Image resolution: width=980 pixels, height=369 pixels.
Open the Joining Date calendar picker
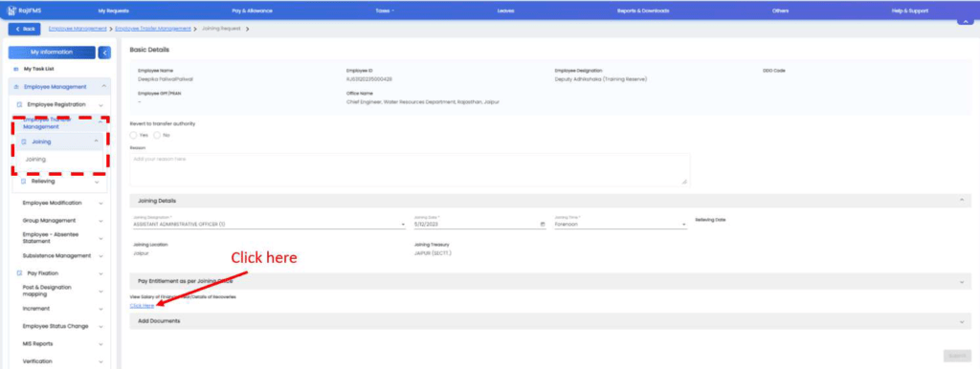pyautogui.click(x=542, y=224)
